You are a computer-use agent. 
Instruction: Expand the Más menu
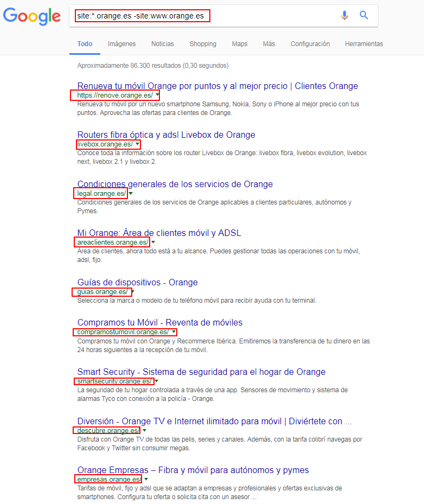coord(269,44)
